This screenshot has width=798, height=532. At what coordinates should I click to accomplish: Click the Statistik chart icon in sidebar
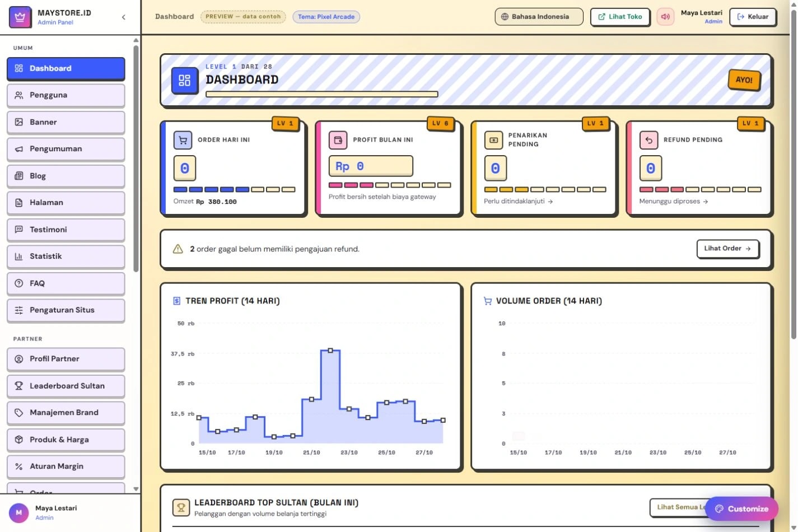click(19, 256)
